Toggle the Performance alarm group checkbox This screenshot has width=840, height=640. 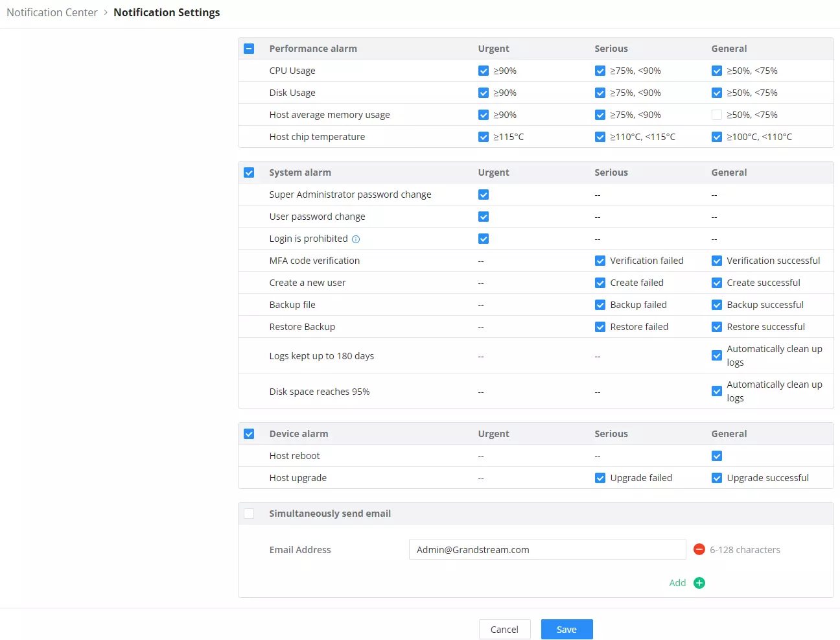pos(249,49)
